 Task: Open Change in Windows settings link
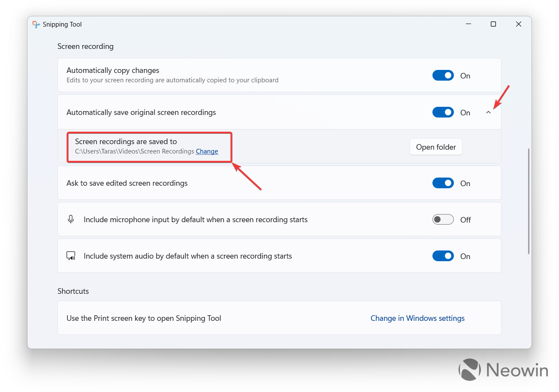(417, 318)
